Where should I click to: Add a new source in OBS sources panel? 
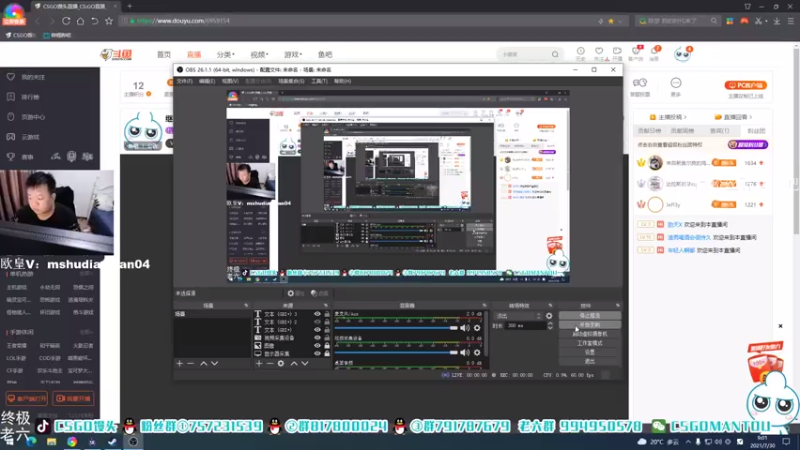(x=259, y=363)
